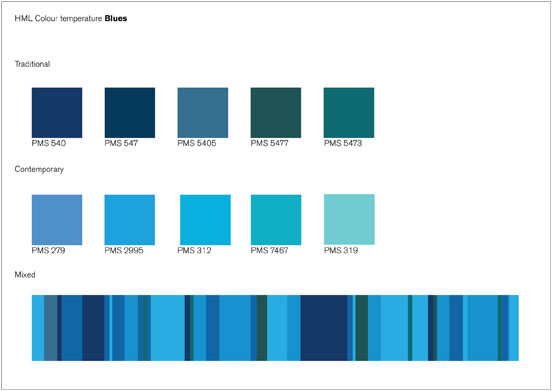Choose the PMS 312 cyan swatch

click(x=206, y=220)
